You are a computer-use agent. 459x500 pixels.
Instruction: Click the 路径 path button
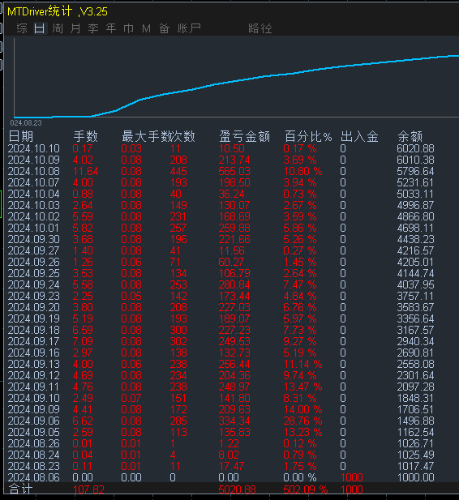pos(260,28)
